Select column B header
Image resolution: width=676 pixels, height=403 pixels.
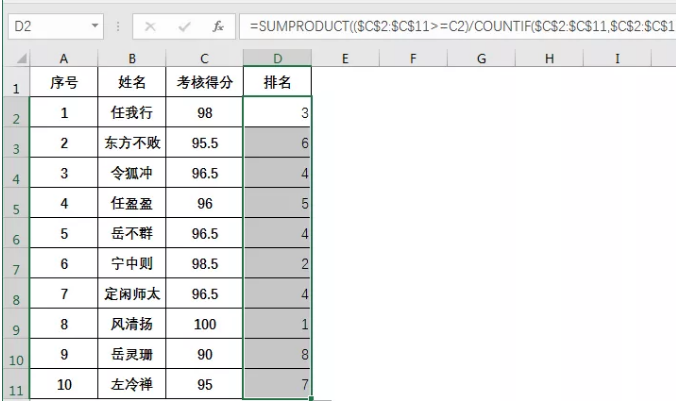132,59
